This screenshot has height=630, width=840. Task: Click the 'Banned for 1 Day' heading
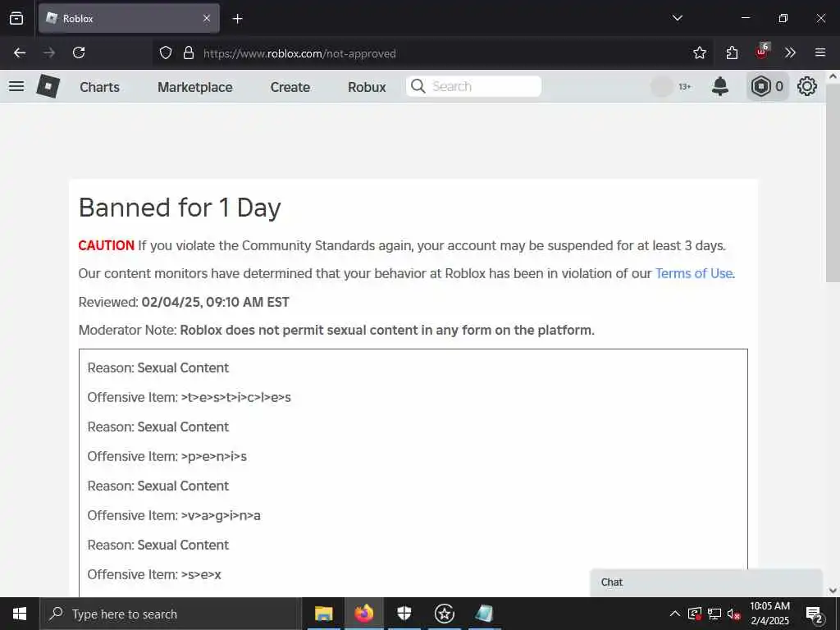click(x=180, y=208)
